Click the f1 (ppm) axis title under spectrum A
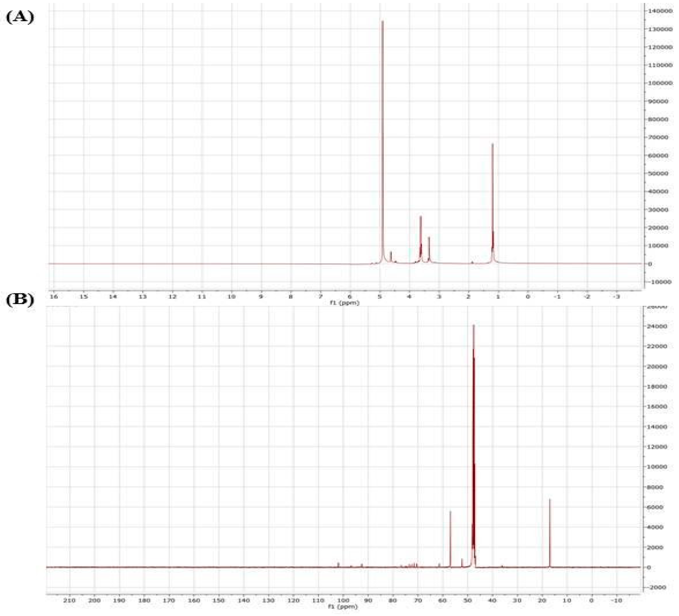The height and width of the screenshot is (616, 679). coord(345,303)
